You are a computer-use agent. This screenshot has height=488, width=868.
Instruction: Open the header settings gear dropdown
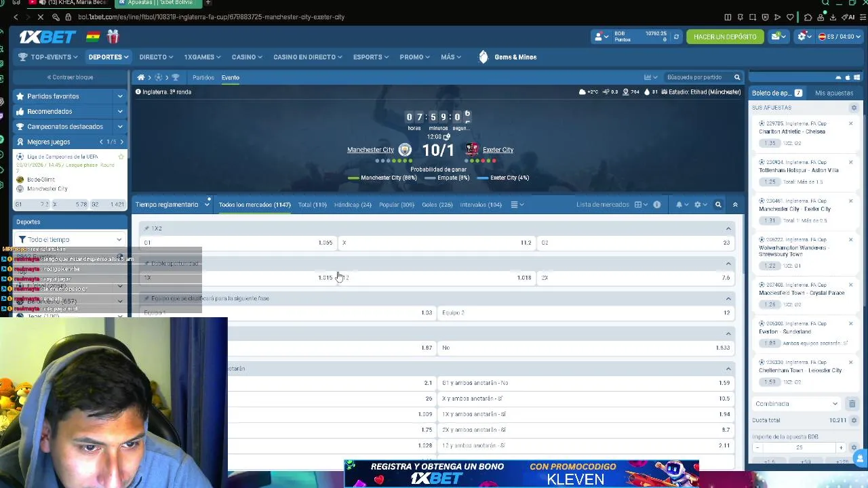[x=804, y=37]
